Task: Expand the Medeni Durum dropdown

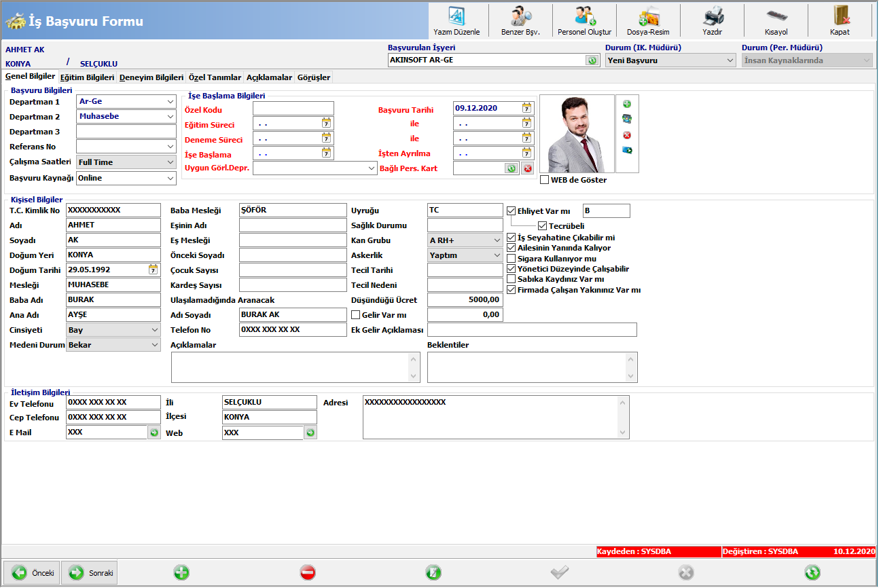Action: pos(154,345)
